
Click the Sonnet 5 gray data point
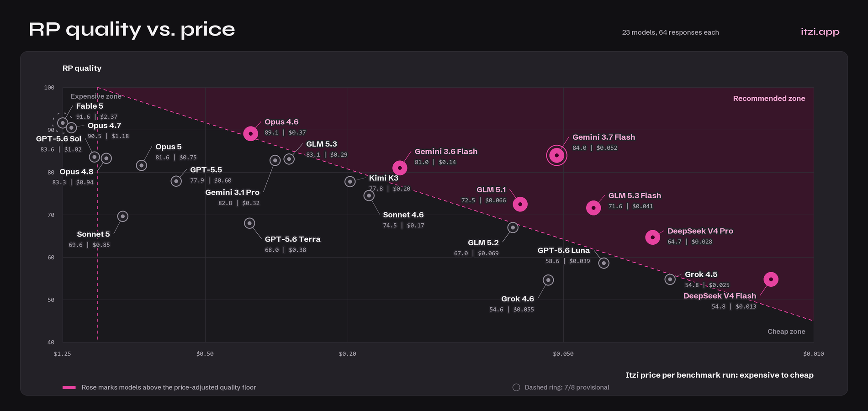pos(122,216)
